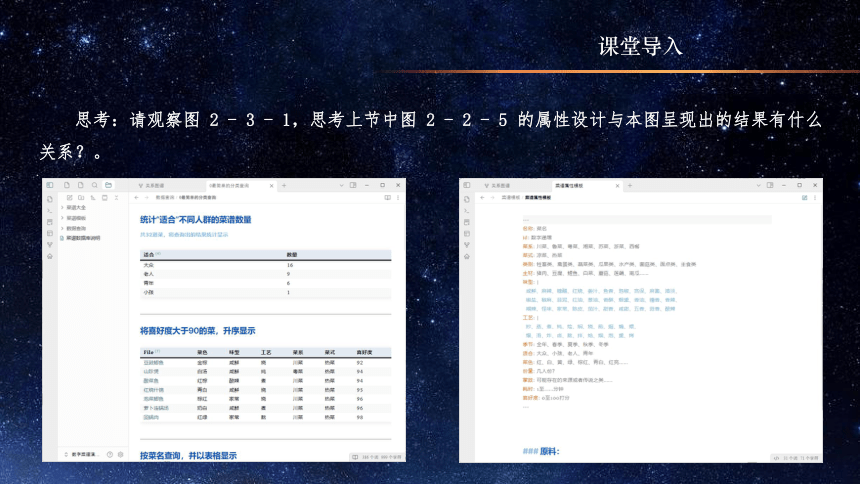Open help icon at left window bottom
Image resolution: width=860 pixels, height=484 pixels.
(x=110, y=454)
